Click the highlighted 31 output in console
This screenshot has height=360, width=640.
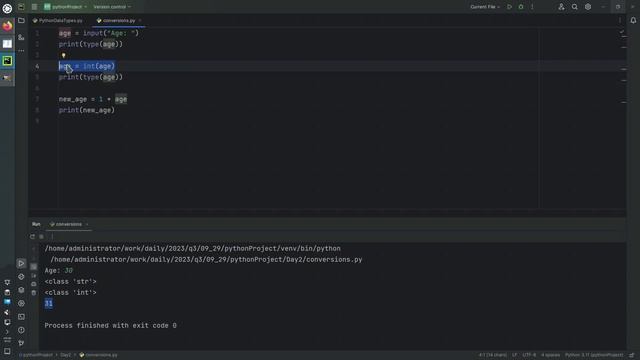click(x=49, y=303)
